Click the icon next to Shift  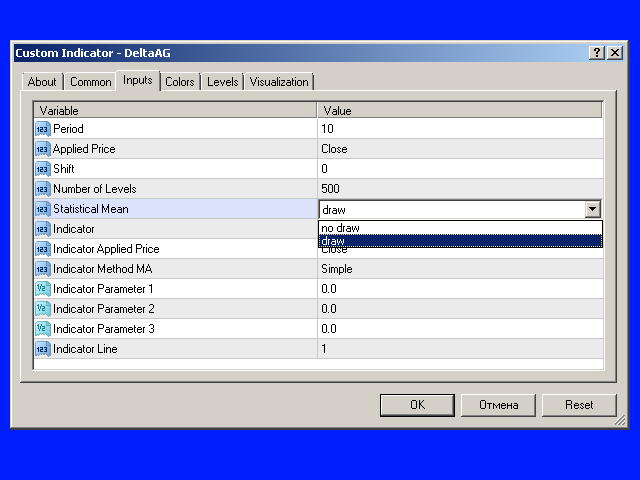pyautogui.click(x=42, y=169)
